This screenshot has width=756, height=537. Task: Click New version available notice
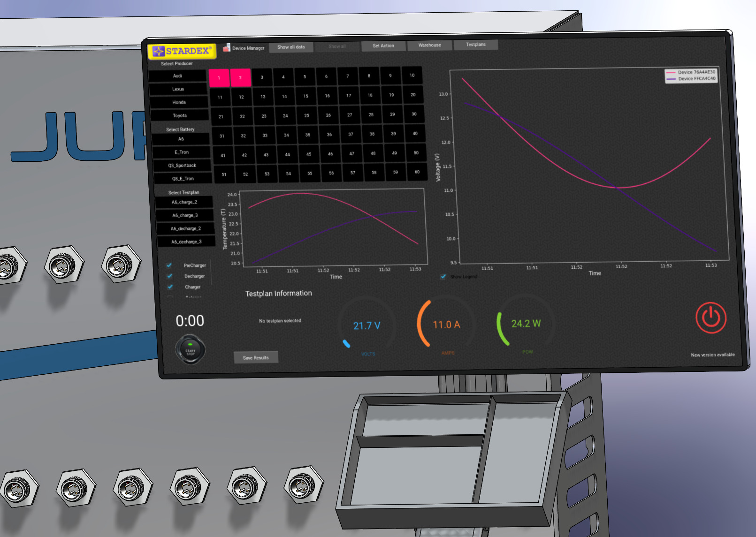(712, 355)
